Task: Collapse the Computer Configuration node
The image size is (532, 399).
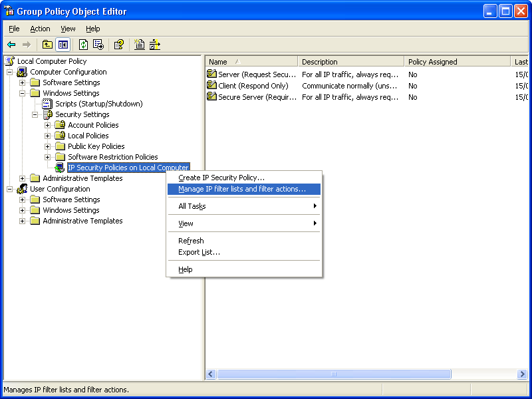Action: [10, 72]
